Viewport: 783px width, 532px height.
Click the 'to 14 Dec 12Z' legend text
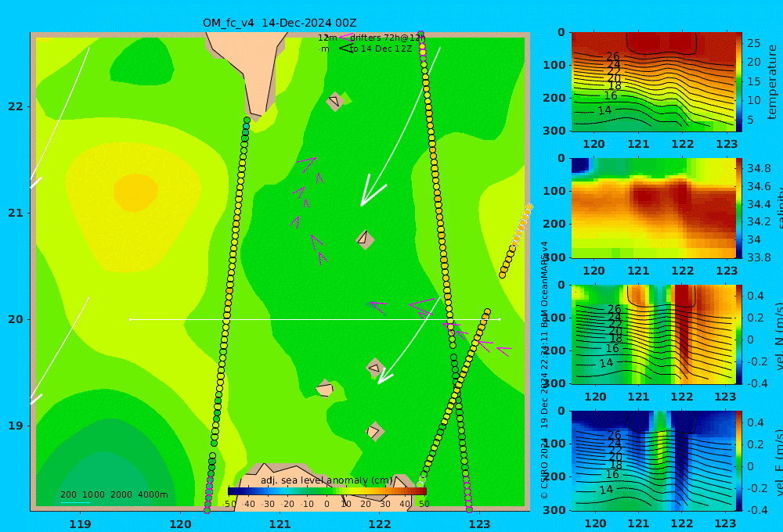coord(381,49)
